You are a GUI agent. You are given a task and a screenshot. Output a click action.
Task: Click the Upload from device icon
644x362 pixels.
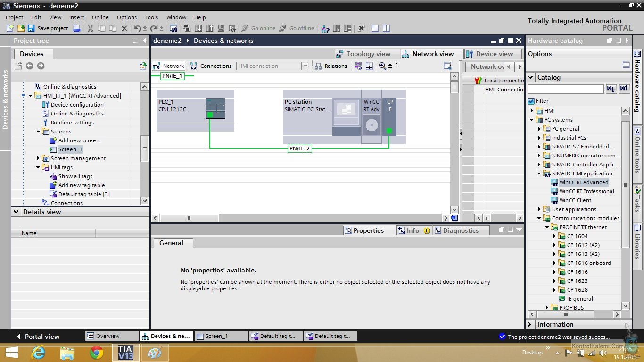pos(210,28)
